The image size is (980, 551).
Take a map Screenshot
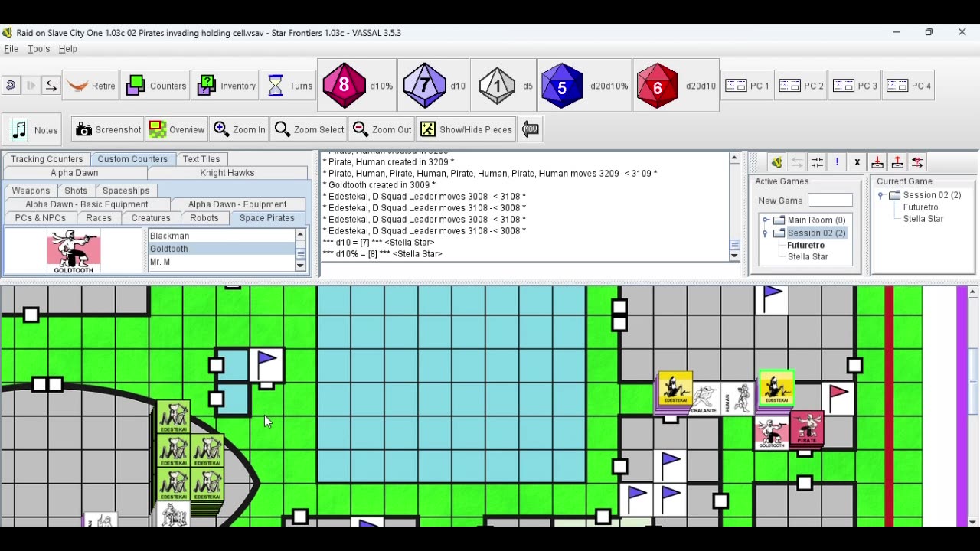[x=108, y=129]
